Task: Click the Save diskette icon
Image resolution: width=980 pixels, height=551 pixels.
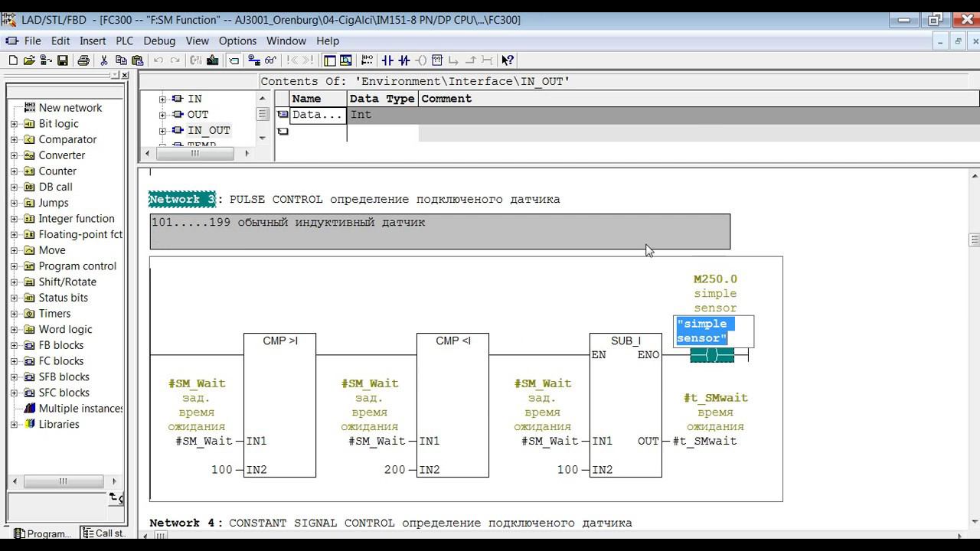Action: 62,60
